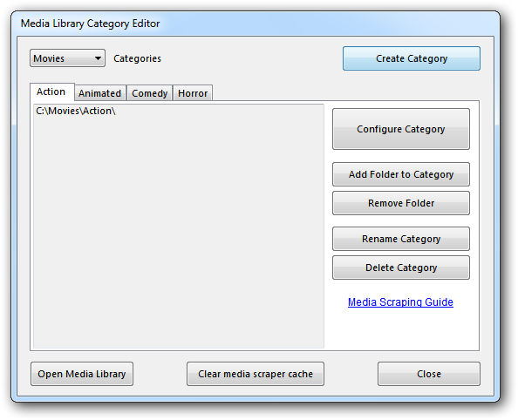This screenshot has height=420, width=518.
Task: Switch to the Action tab
Action: (x=51, y=91)
